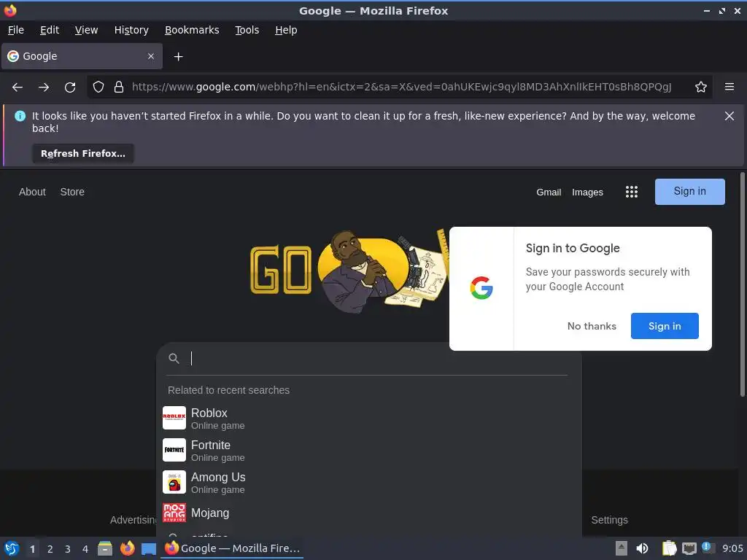Dismiss the Firefox refresh notification bar
Image resolution: width=747 pixels, height=560 pixels.
[729, 116]
